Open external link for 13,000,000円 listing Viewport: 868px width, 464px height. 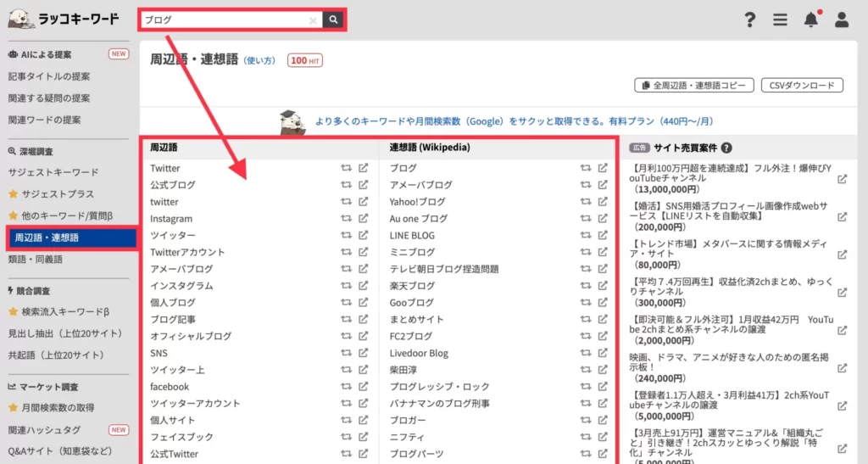[x=842, y=179]
